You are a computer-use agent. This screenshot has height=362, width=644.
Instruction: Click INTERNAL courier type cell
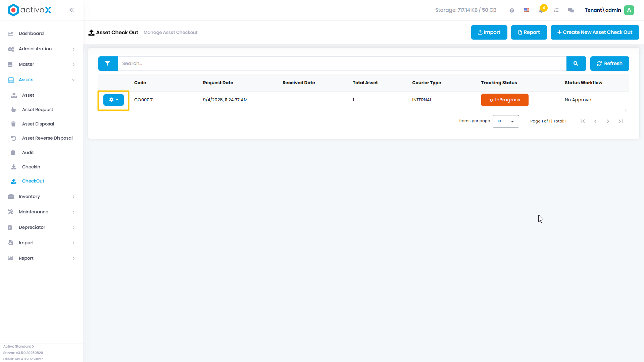pos(422,100)
